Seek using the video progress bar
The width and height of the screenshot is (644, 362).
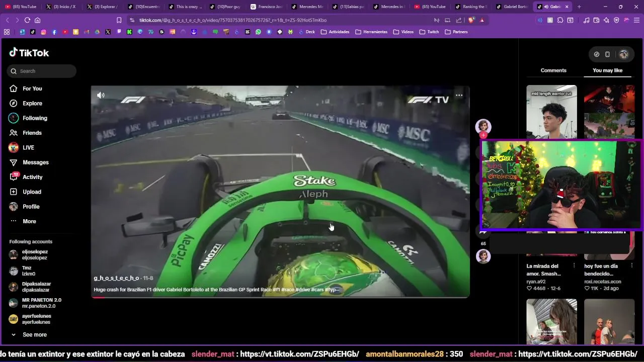[280, 297]
